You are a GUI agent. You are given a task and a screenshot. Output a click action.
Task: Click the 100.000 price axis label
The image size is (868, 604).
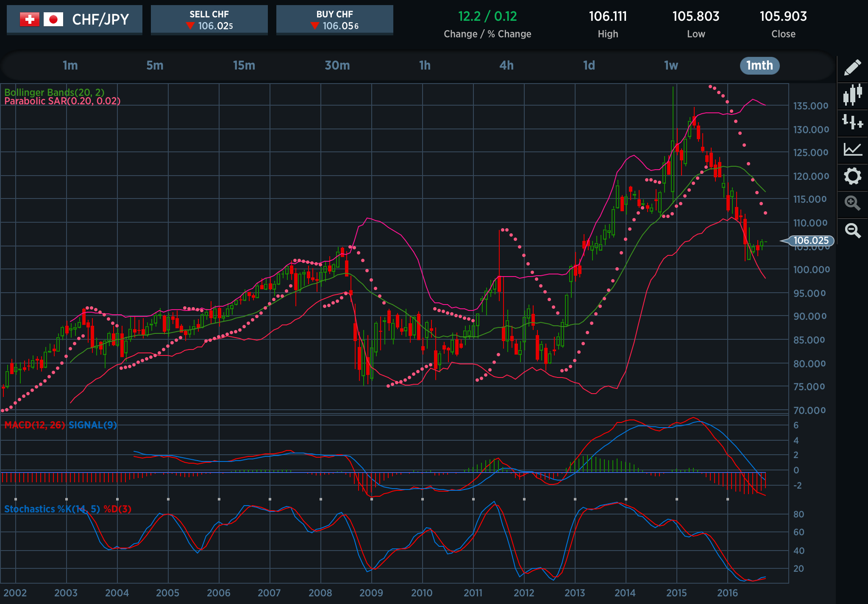[812, 270]
